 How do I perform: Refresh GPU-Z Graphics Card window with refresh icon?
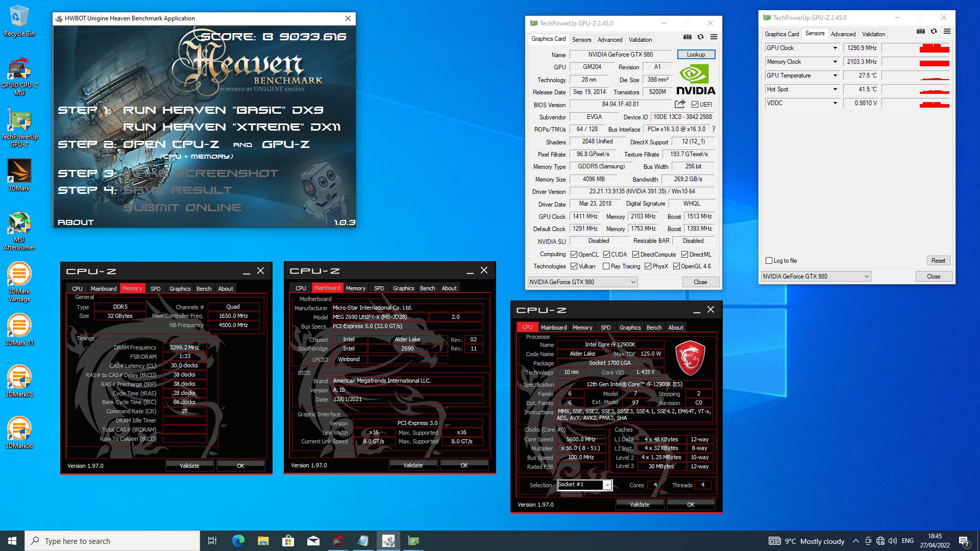[x=700, y=37]
